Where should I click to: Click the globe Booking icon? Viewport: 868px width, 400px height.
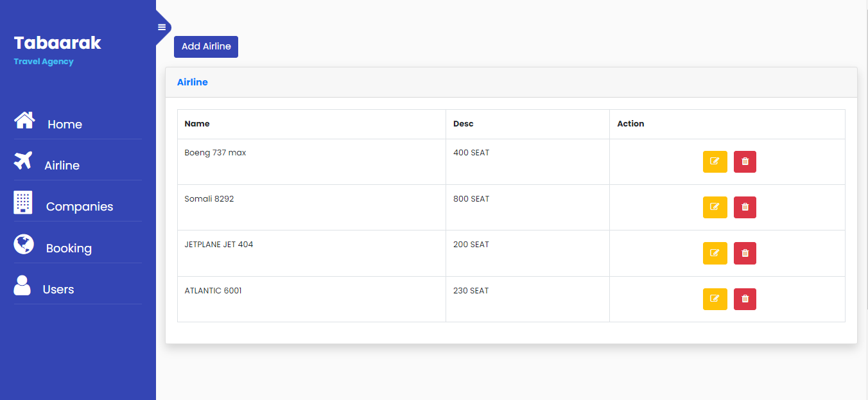24,244
